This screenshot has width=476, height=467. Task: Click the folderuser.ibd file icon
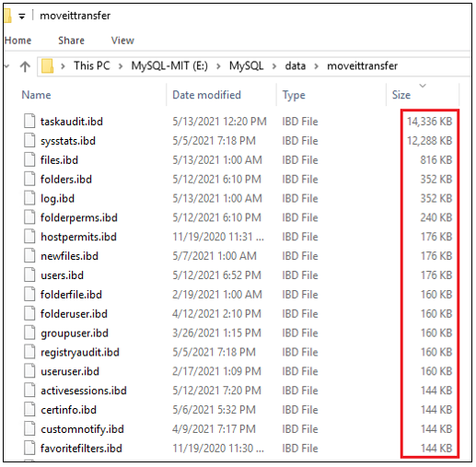click(29, 313)
